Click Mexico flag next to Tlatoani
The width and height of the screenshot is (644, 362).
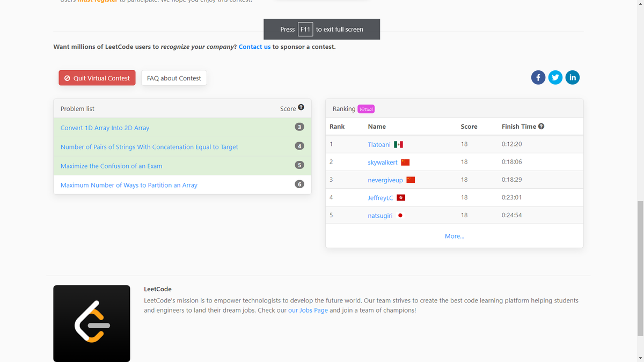tap(398, 144)
